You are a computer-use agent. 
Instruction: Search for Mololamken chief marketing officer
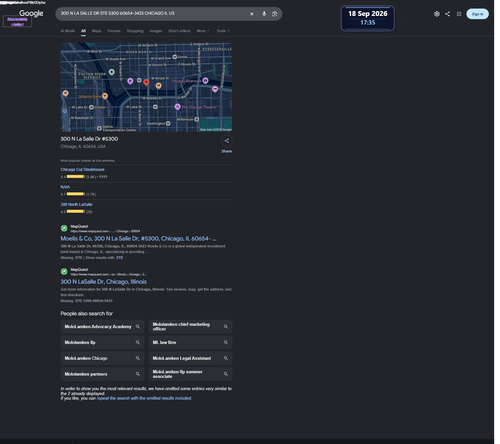[x=190, y=327]
